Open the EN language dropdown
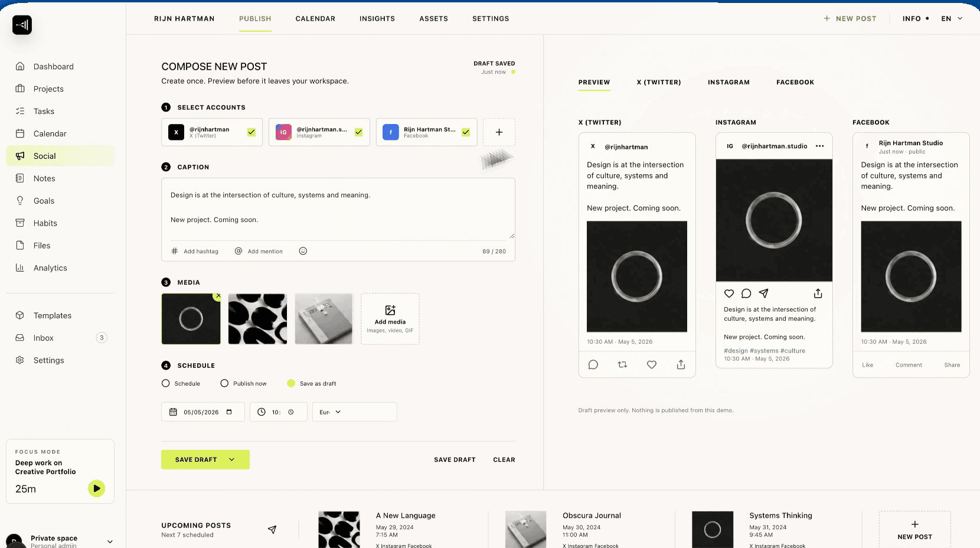Screen dimensions: 980x548 (952, 19)
